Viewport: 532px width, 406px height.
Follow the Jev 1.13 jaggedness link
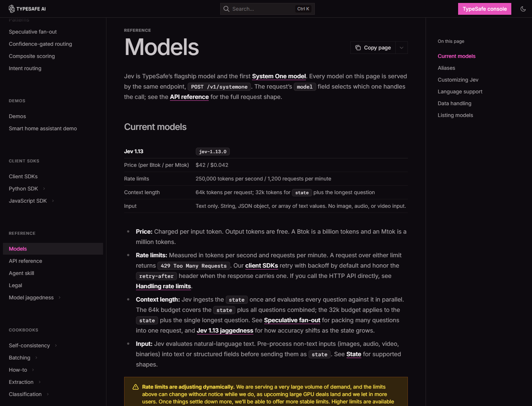[225, 331]
